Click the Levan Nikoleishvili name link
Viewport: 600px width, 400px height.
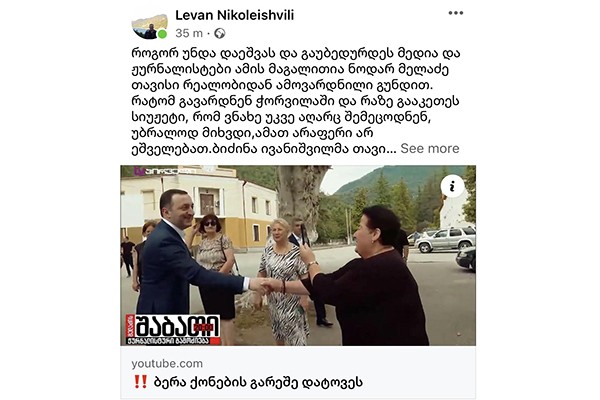(x=235, y=15)
